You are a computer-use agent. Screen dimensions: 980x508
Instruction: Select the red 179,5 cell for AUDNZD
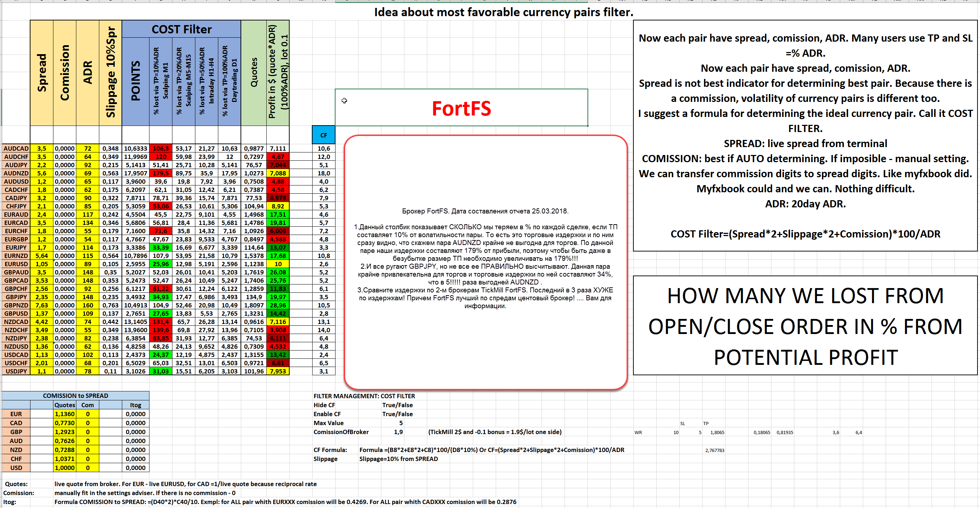coord(161,173)
